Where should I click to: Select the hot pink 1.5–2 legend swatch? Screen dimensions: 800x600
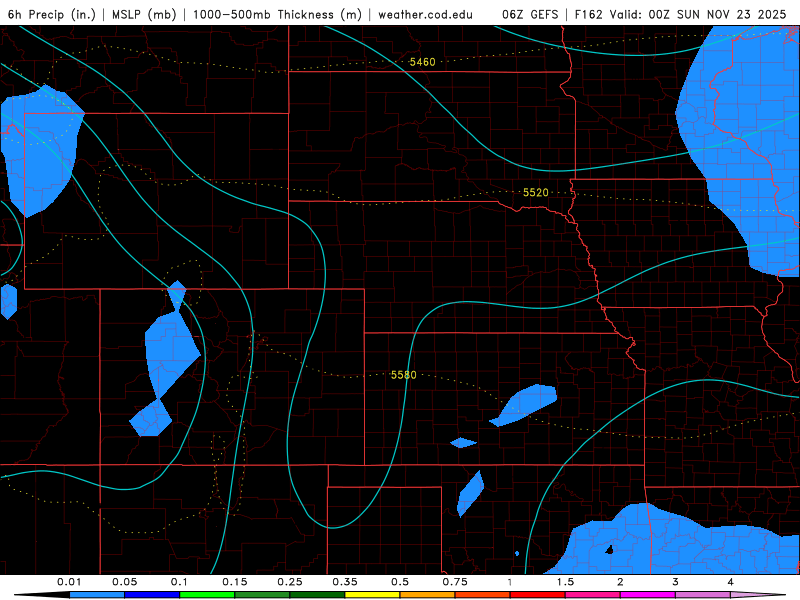pyautogui.click(x=593, y=595)
